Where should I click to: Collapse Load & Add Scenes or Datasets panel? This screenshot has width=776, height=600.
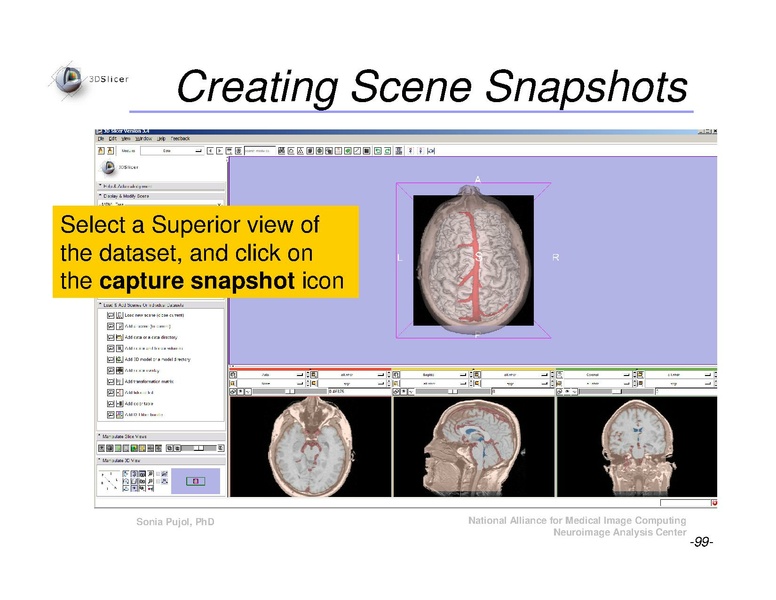click(x=161, y=305)
